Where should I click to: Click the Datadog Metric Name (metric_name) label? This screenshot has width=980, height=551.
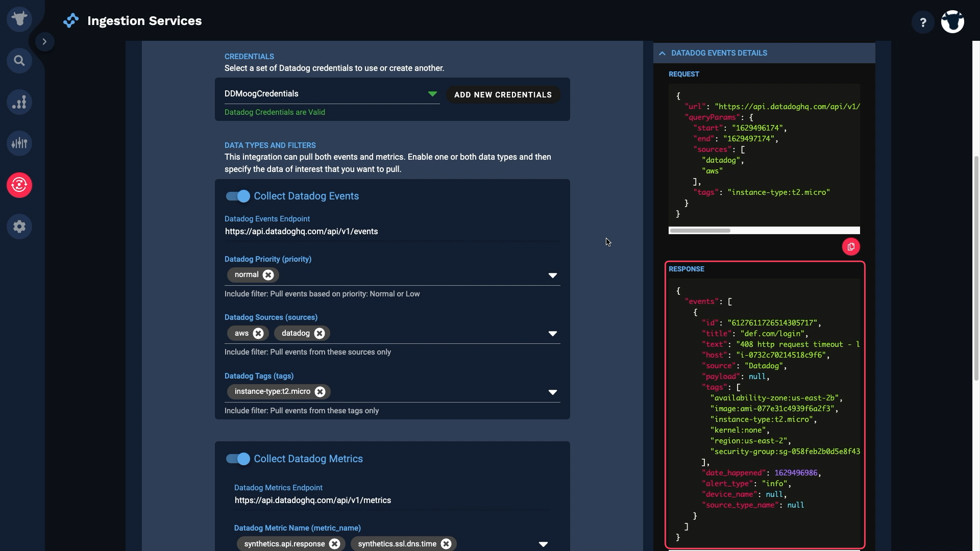pos(298,528)
